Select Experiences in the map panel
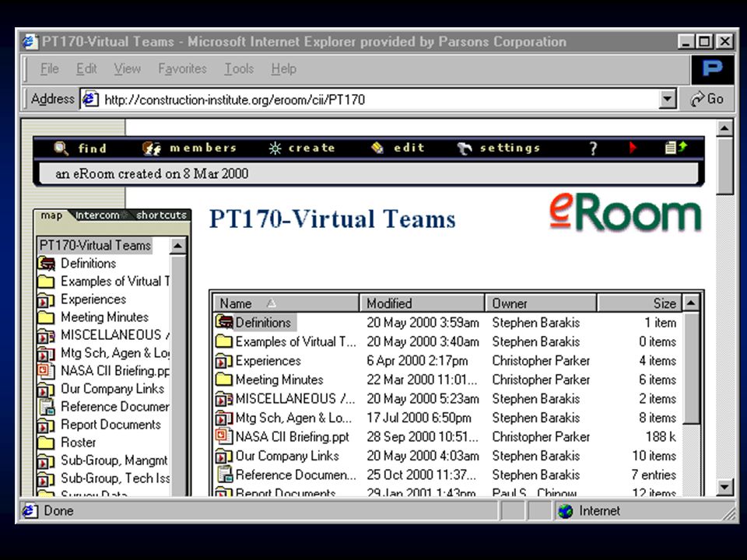The height and width of the screenshot is (560, 747). (93, 299)
